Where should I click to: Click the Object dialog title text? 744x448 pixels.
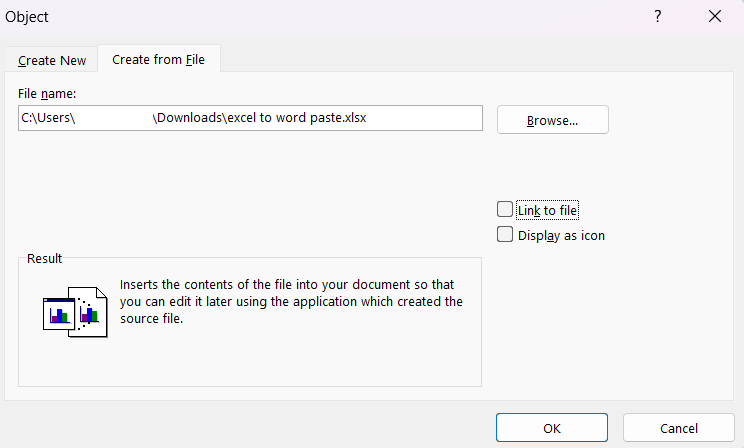click(x=27, y=17)
